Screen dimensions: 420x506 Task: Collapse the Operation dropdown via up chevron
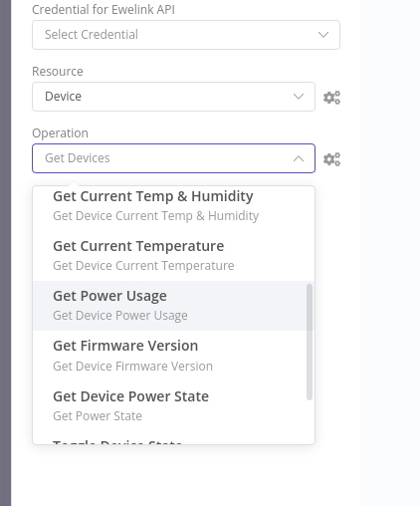(x=299, y=158)
